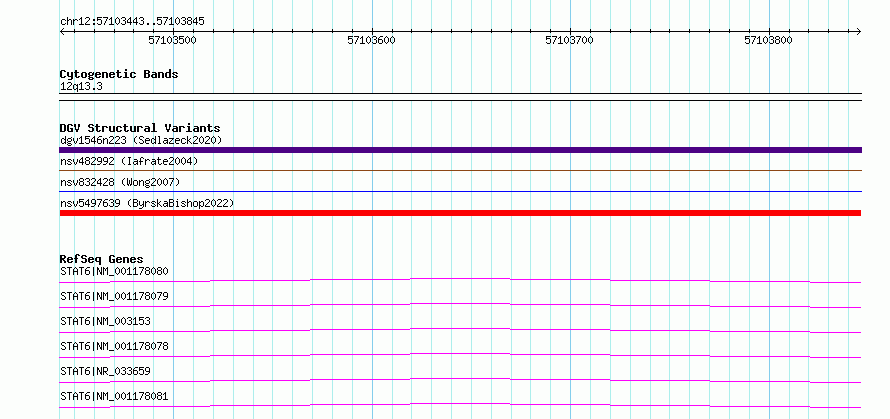The image size is (890, 419).
Task: Click the 12q13.3 cytogenetic band bar
Action: click(x=460, y=97)
